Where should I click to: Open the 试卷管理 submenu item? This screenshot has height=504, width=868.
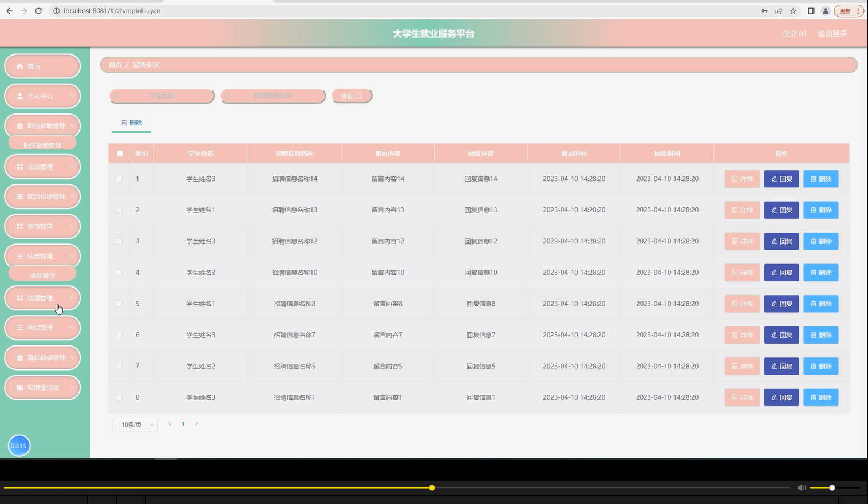point(42,275)
